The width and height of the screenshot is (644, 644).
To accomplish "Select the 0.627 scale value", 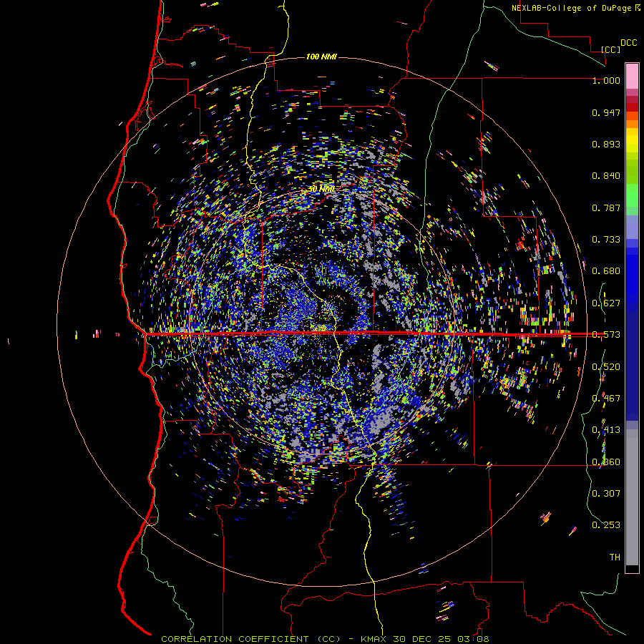I will [606, 303].
